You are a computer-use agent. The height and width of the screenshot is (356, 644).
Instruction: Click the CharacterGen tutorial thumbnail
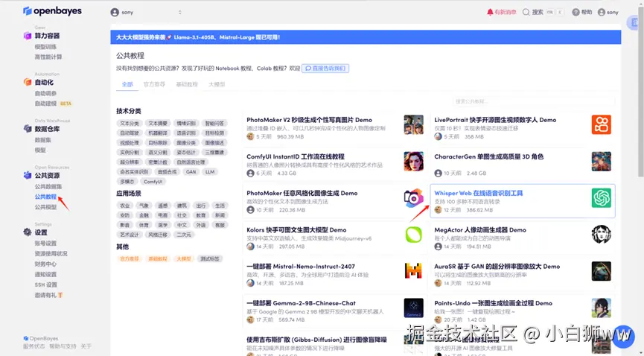(x=602, y=161)
